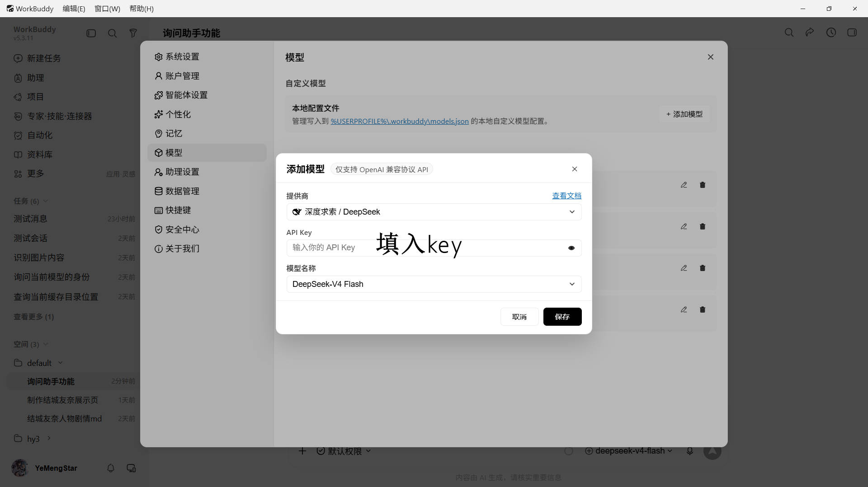The height and width of the screenshot is (487, 868).
Task: Click 新建任务 in the sidebar
Action: 38,58
